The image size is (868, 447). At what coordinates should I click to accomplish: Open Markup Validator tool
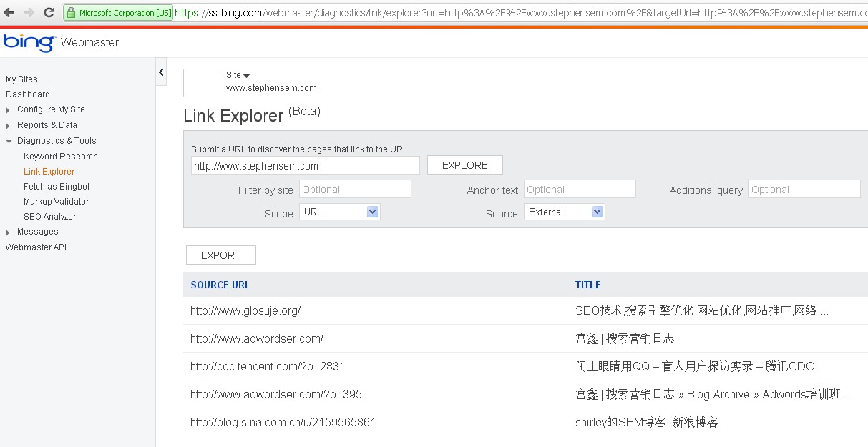click(x=57, y=202)
